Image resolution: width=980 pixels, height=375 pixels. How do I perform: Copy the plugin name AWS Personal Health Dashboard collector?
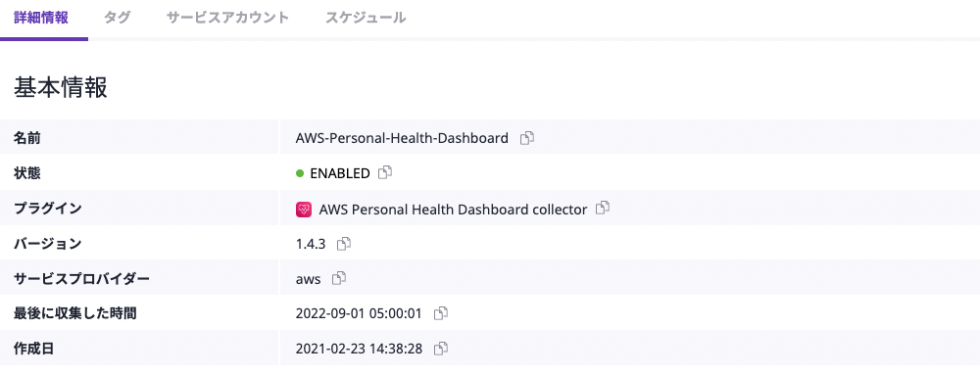pos(603,209)
